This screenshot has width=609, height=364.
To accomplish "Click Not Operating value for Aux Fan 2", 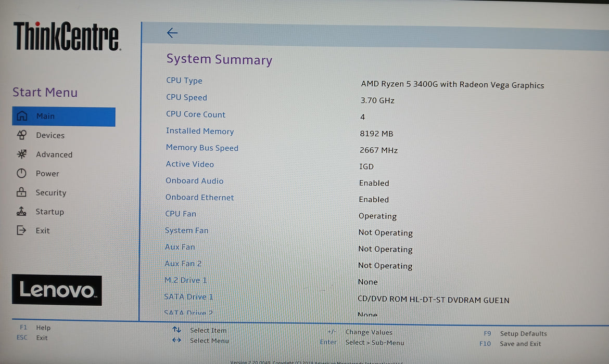I will click(385, 266).
